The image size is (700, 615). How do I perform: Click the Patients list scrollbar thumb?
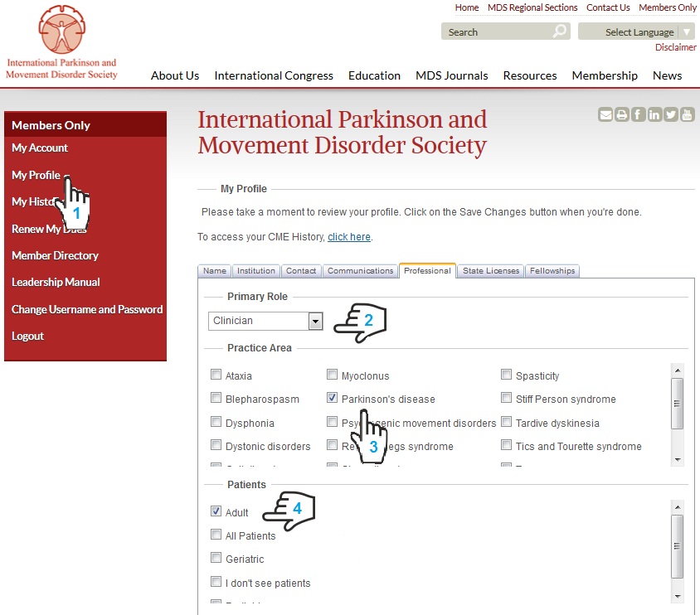(x=678, y=546)
